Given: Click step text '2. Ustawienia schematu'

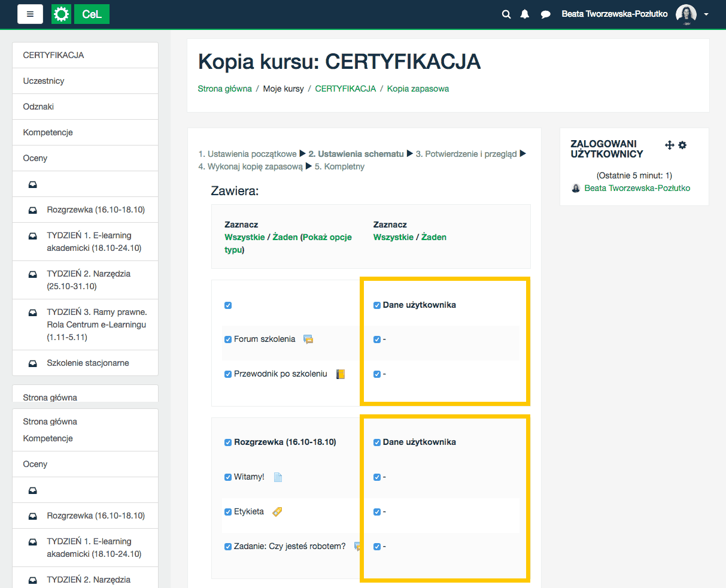Looking at the screenshot, I should point(356,154).
